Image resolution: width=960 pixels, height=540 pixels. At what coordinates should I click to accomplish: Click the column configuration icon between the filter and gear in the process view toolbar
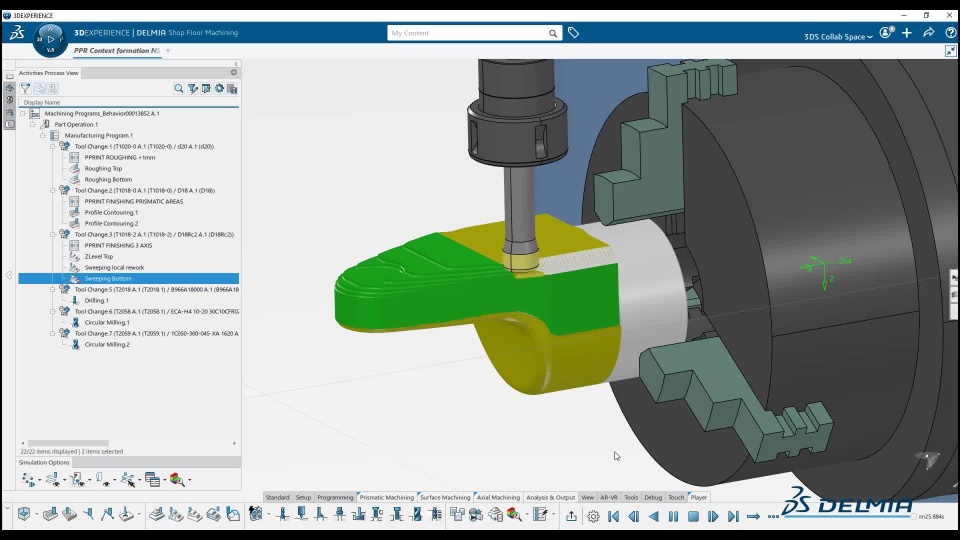tap(206, 89)
